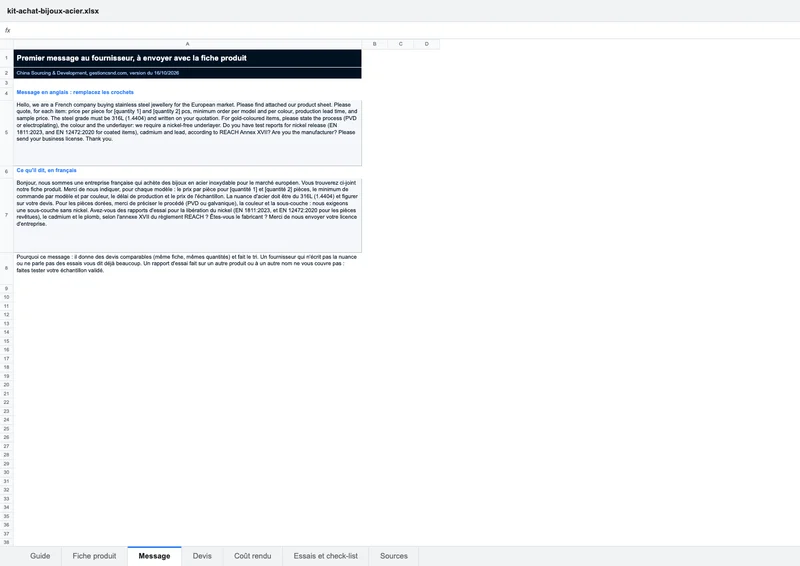The width and height of the screenshot is (800, 566).
Task: Select row 20 header
Action: pos(7,385)
